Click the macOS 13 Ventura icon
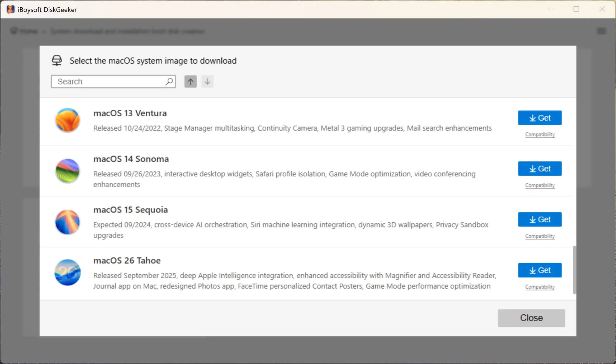Image resolution: width=616 pixels, height=364 pixels. [x=67, y=120]
